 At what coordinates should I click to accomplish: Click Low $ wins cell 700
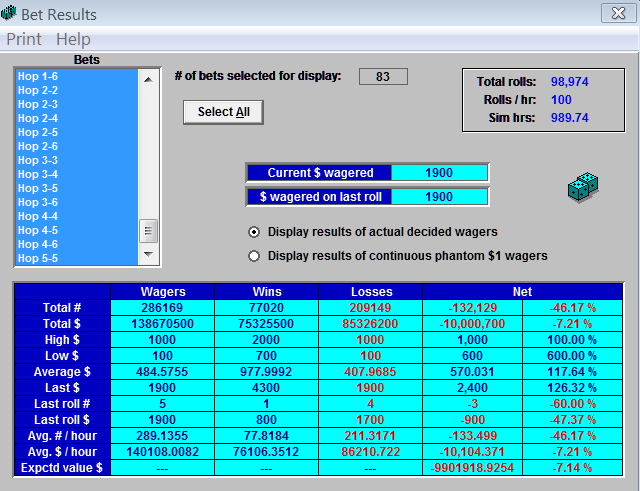(267, 355)
